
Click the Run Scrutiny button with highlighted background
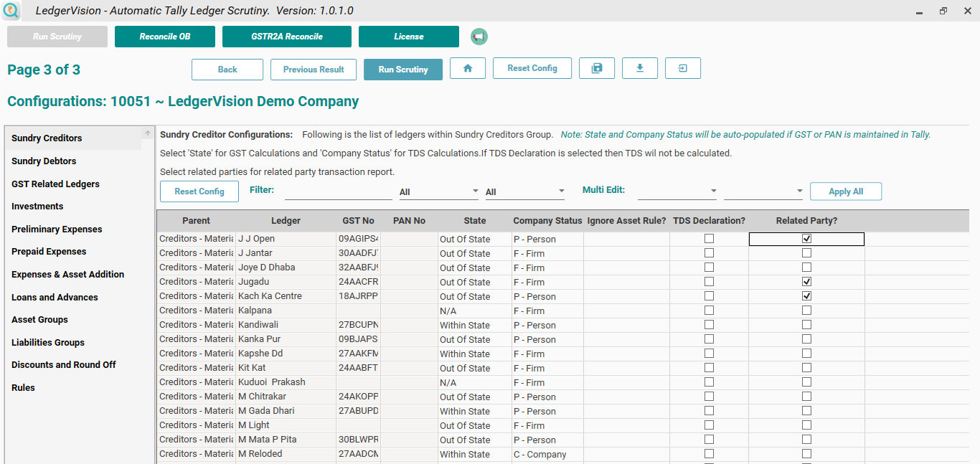click(402, 69)
